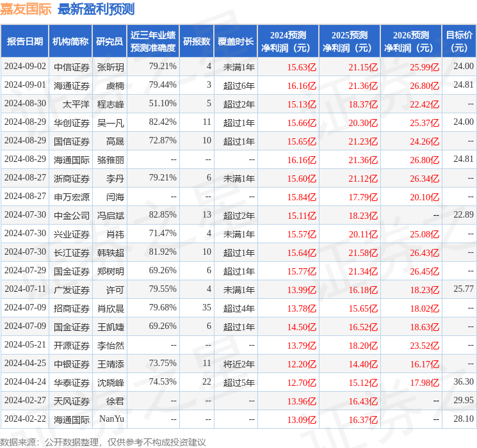The height and width of the screenshot is (448, 477).
Task: Select the 22.89 target price cell
Action: click(459, 215)
